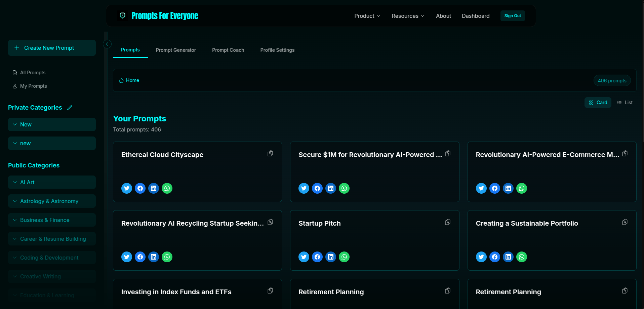
Task: Copy the Ethereal Cloud Cityscape prompt
Action: (270, 154)
